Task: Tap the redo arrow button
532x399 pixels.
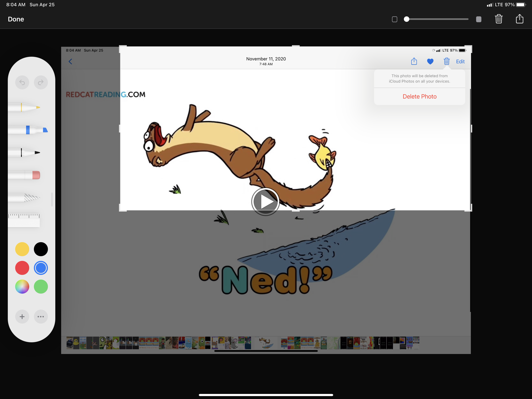Action: pos(41,83)
